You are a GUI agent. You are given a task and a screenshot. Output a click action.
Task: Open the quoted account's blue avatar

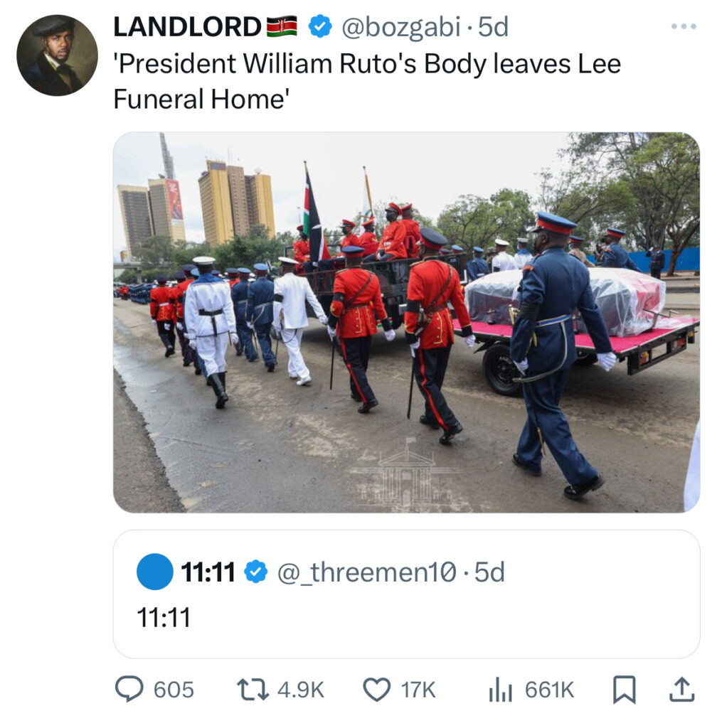click(x=154, y=572)
